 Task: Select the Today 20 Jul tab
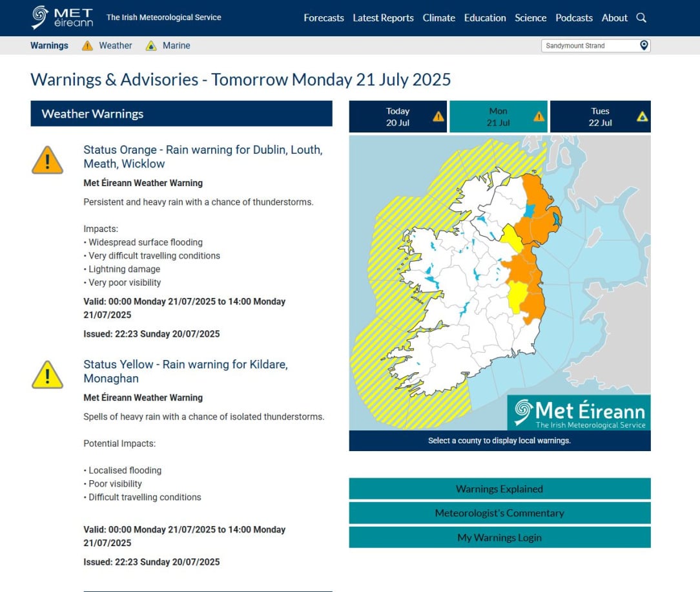point(398,116)
